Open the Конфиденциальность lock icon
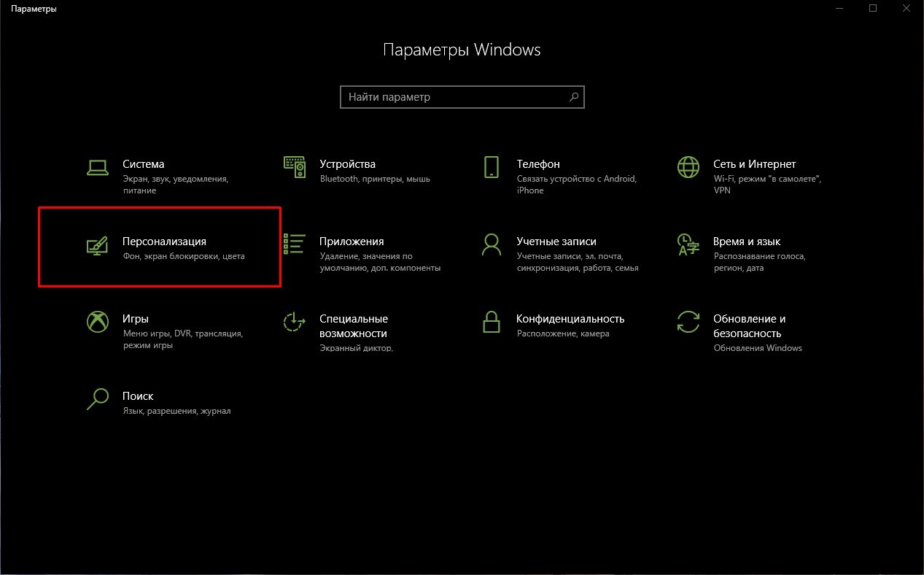This screenshot has width=924, height=575. pyautogui.click(x=492, y=322)
